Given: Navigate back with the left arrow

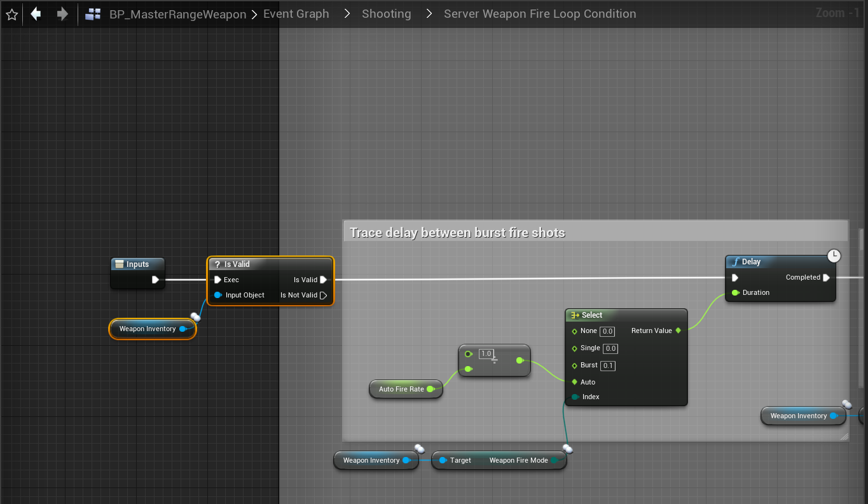Looking at the screenshot, I should (36, 14).
